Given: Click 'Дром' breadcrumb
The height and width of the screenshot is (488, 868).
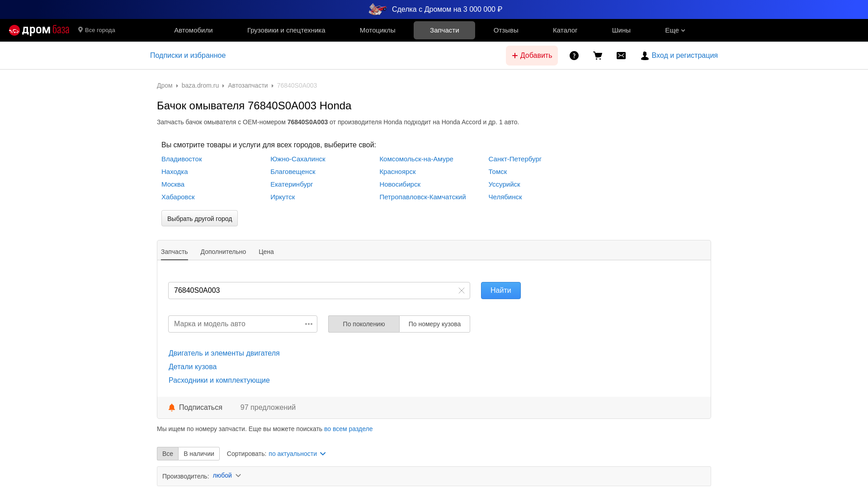Looking at the screenshot, I should point(165,85).
